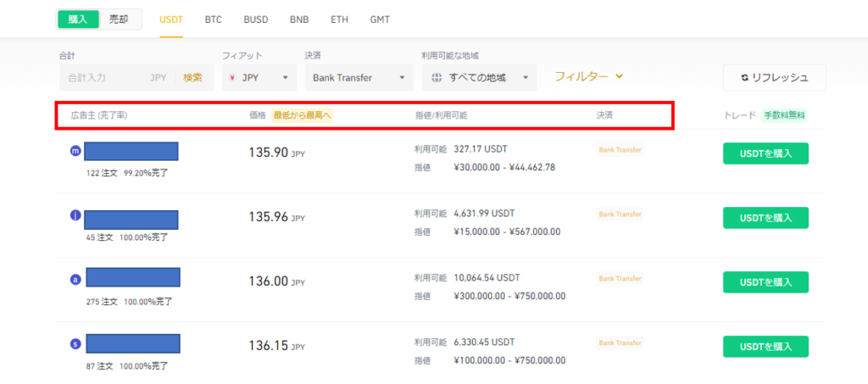
Task: Switch to 購入 (buy) mode
Action: coord(78,19)
